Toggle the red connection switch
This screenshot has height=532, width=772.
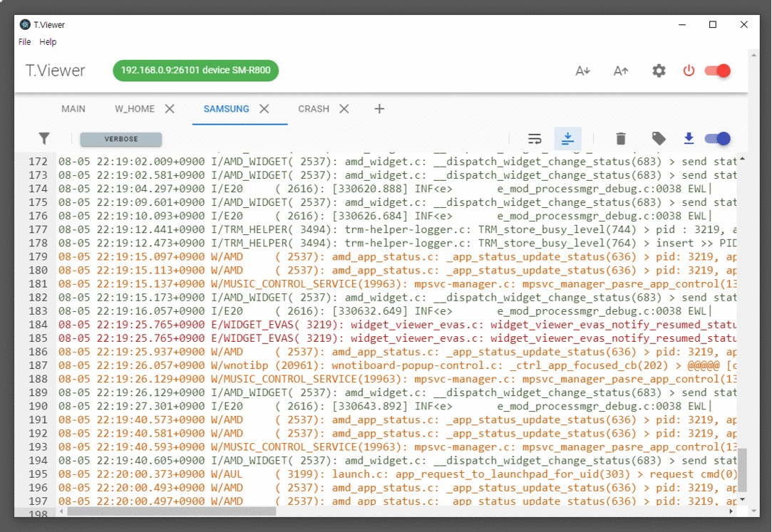pyautogui.click(x=717, y=71)
